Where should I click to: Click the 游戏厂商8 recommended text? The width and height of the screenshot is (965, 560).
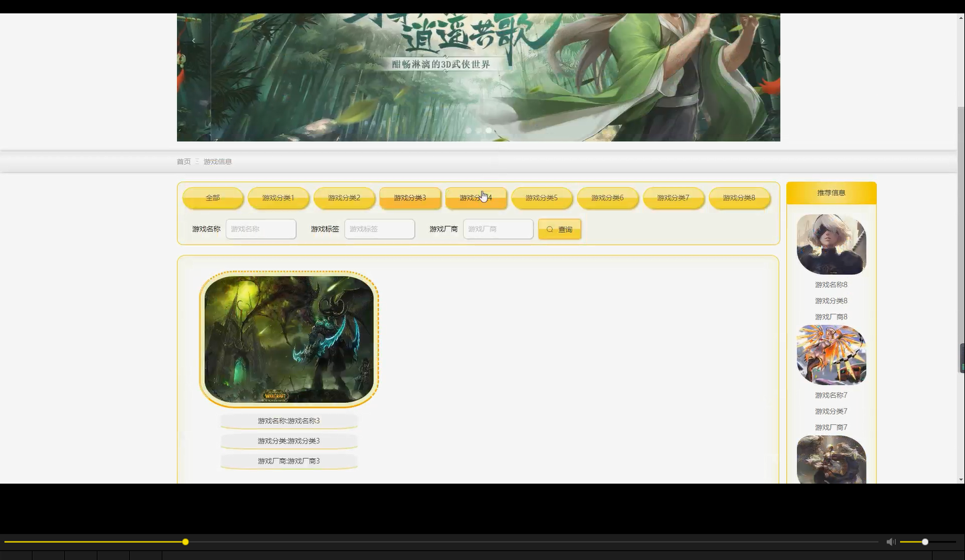[x=831, y=317]
